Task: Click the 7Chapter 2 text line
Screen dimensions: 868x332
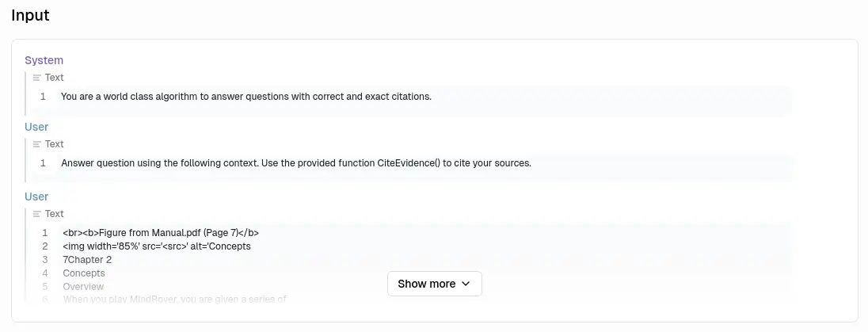Action: [x=87, y=260]
